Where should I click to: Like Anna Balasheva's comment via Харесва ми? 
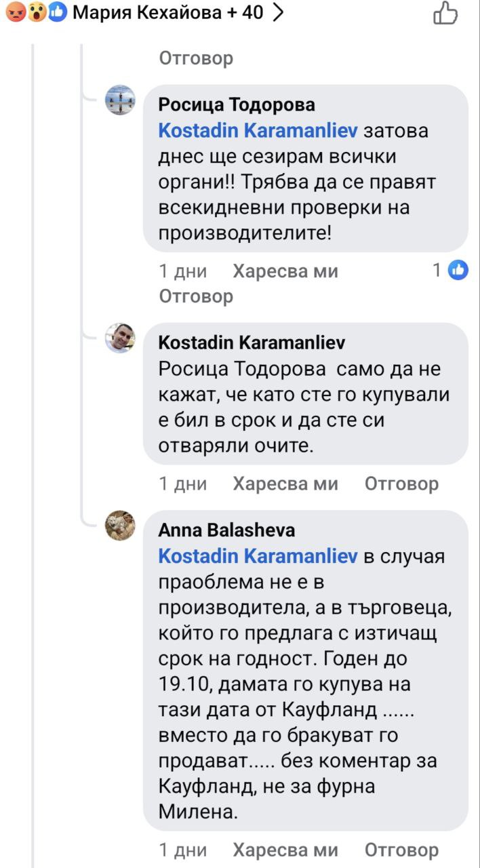coord(285,850)
